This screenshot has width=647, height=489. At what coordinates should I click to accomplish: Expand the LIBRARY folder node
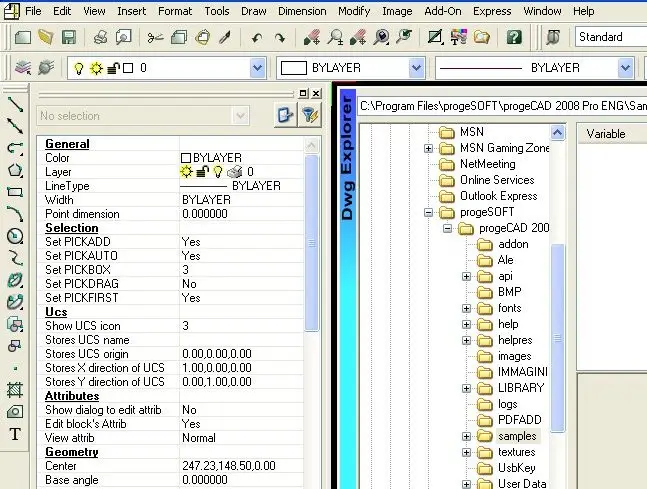pos(466,388)
